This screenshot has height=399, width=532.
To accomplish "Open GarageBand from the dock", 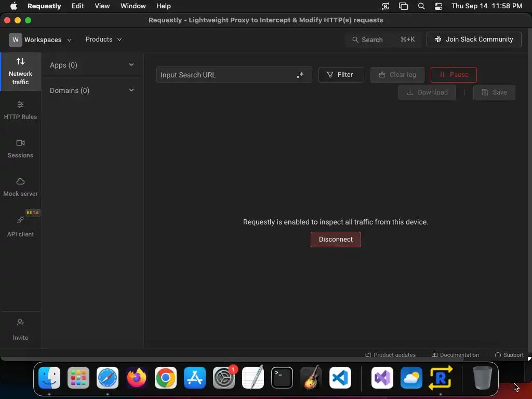I will point(311,378).
